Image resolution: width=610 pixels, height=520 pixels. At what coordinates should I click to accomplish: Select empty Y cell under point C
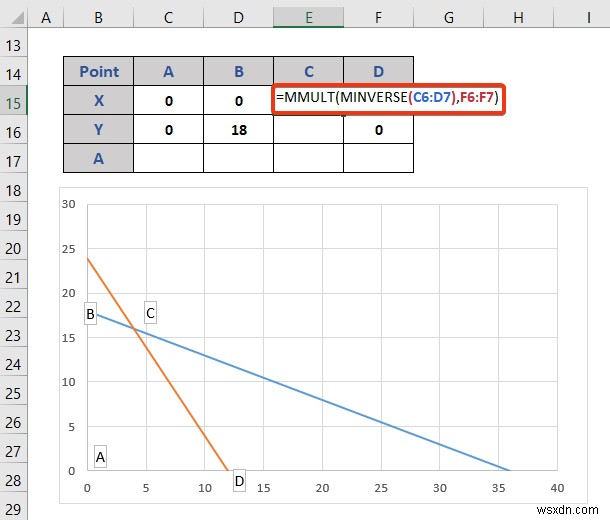[x=309, y=129]
